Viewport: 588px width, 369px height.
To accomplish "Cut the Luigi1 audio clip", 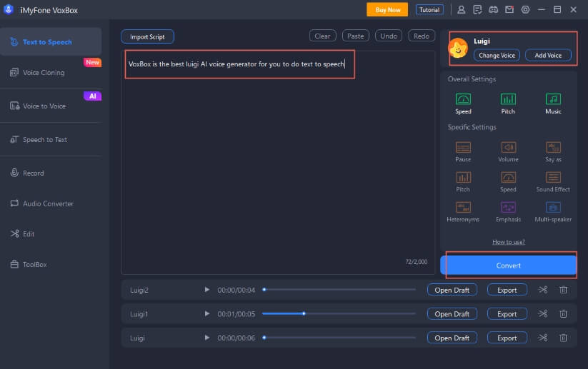I will point(543,313).
